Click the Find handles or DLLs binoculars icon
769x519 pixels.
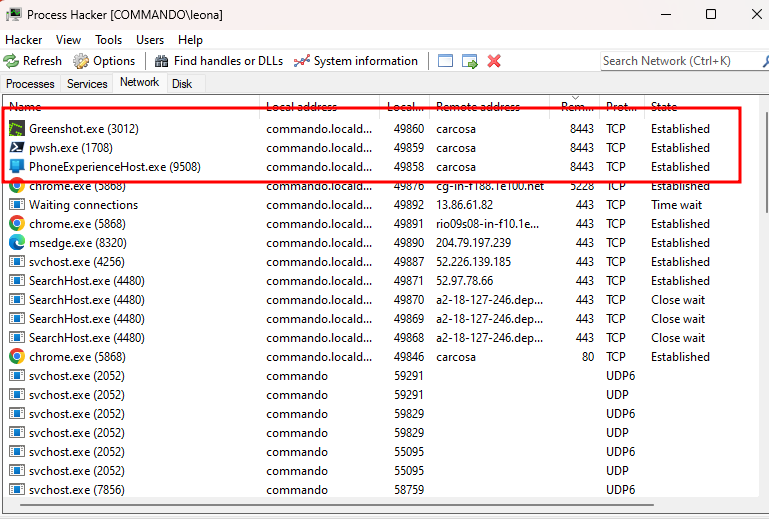tap(161, 61)
